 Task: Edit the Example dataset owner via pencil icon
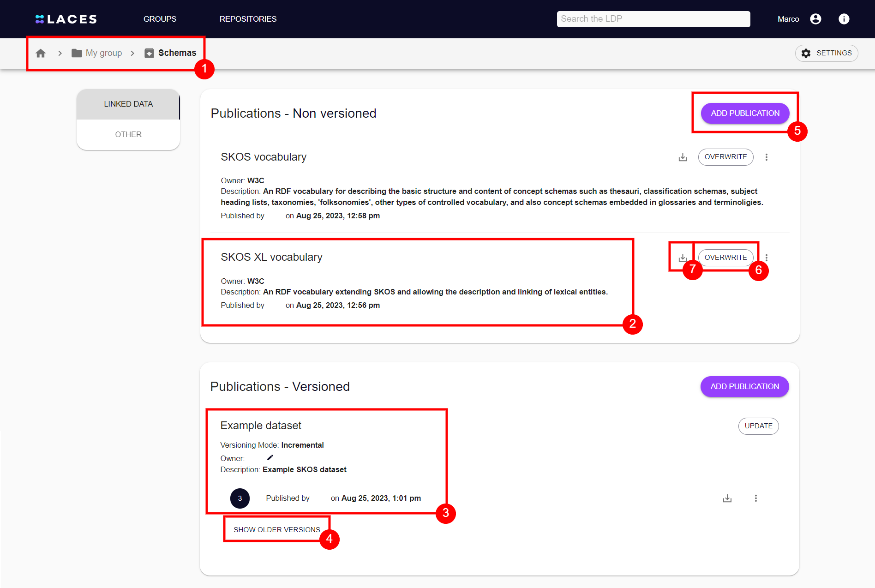point(270,457)
